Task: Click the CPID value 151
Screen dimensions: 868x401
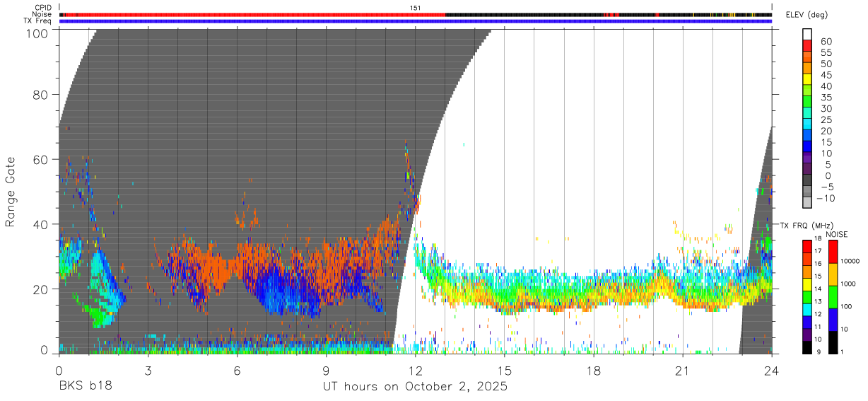Action: tap(416, 8)
